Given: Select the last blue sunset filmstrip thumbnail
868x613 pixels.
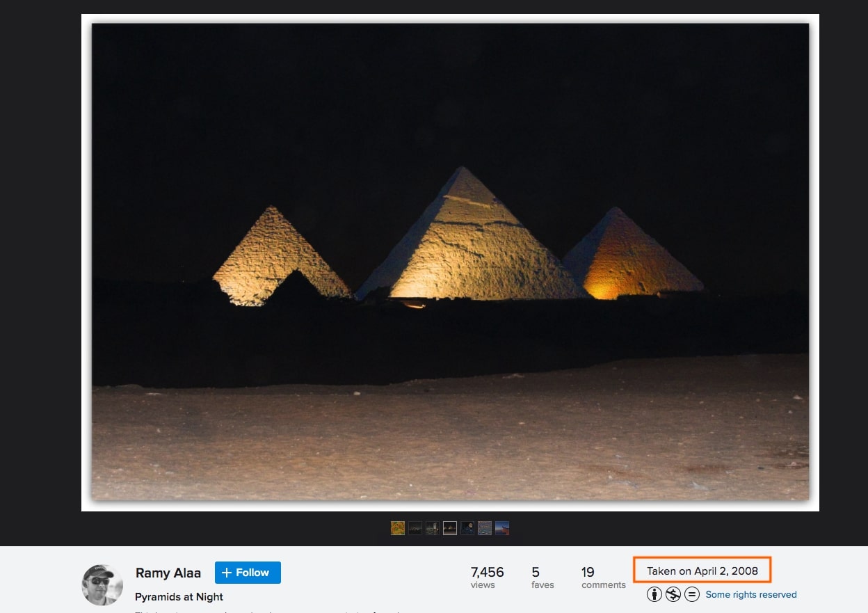Looking at the screenshot, I should tap(502, 528).
